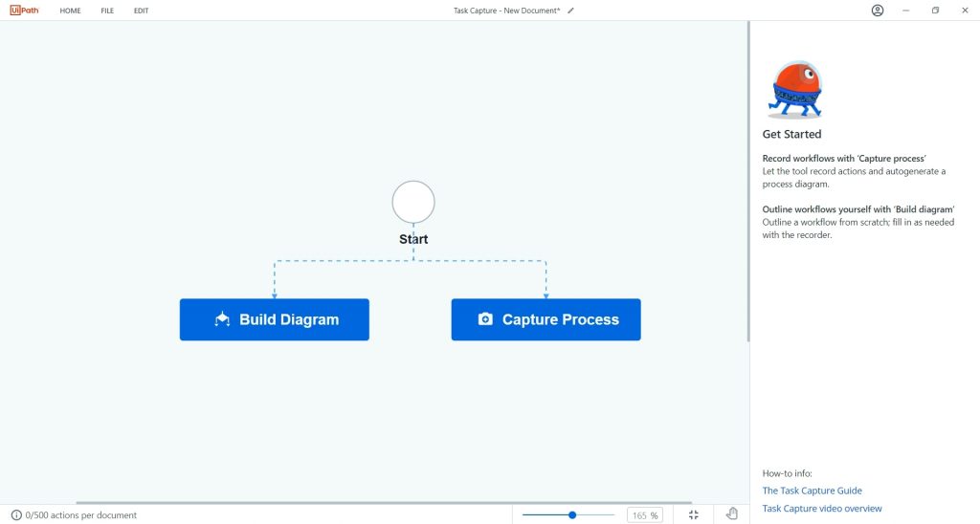Open the EDIT menu

point(142,11)
